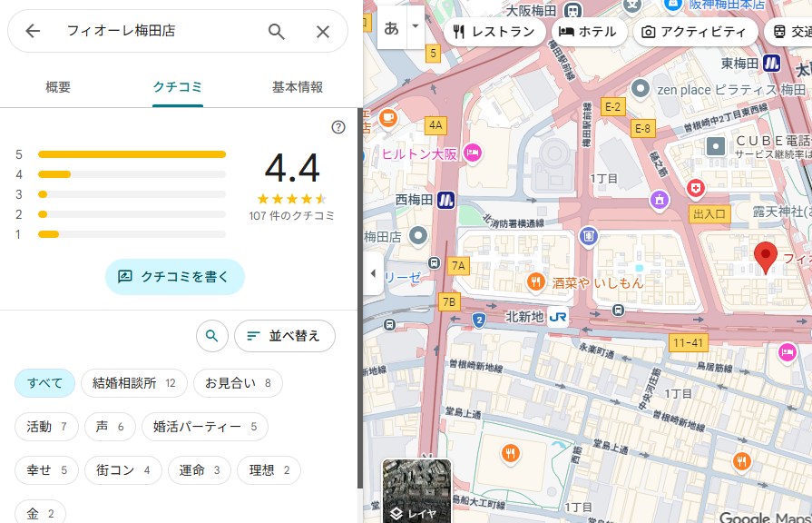Screen dimensions: 812x523
Task: Switch to the 概要 tab
Action: (x=58, y=88)
